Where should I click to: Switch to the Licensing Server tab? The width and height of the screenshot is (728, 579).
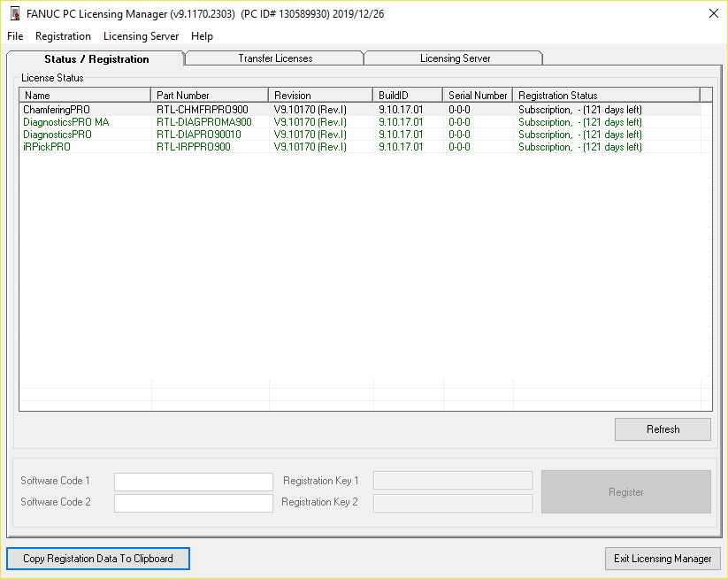pos(455,58)
